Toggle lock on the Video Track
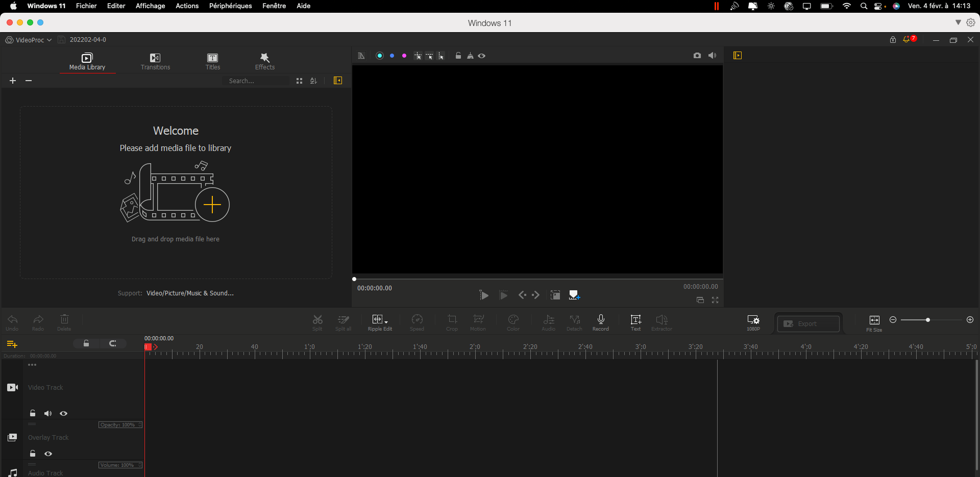Screen dimensions: 980x477 (33, 413)
